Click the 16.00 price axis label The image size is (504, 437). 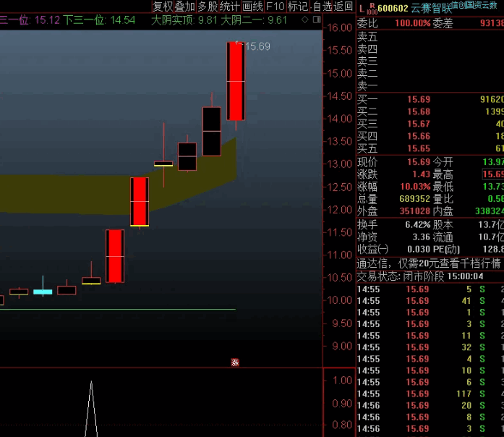[x=339, y=28]
